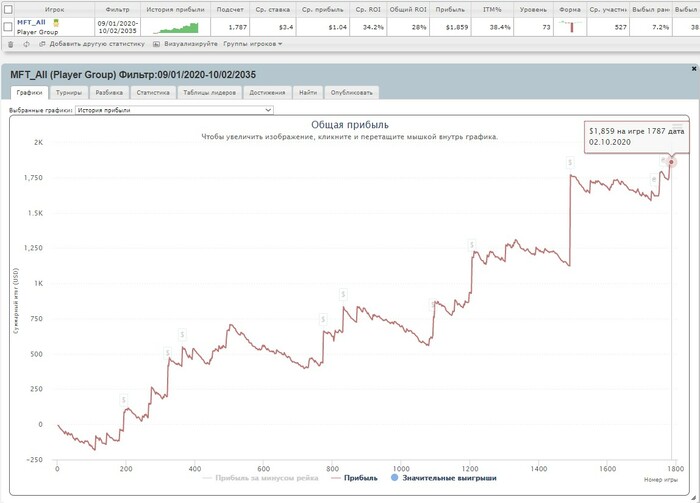The height and width of the screenshot is (503, 700).
Task: Click the refresh icon next to the trash
Action: coord(27,44)
